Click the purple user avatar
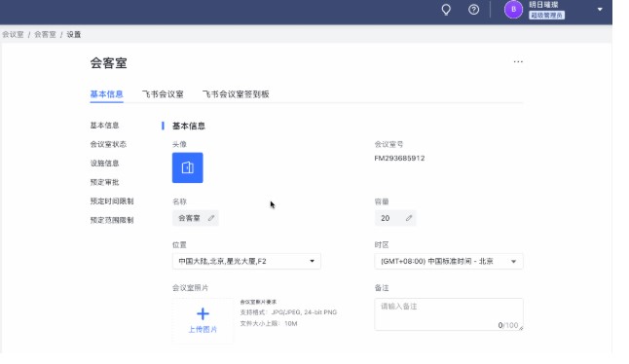This screenshot has height=364, width=629. pyautogui.click(x=513, y=9)
